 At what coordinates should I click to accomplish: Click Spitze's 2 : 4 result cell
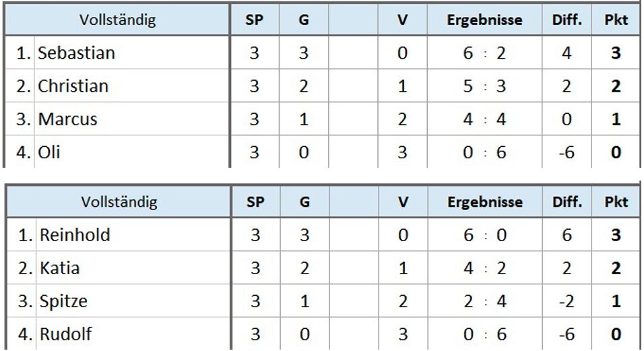click(484, 301)
